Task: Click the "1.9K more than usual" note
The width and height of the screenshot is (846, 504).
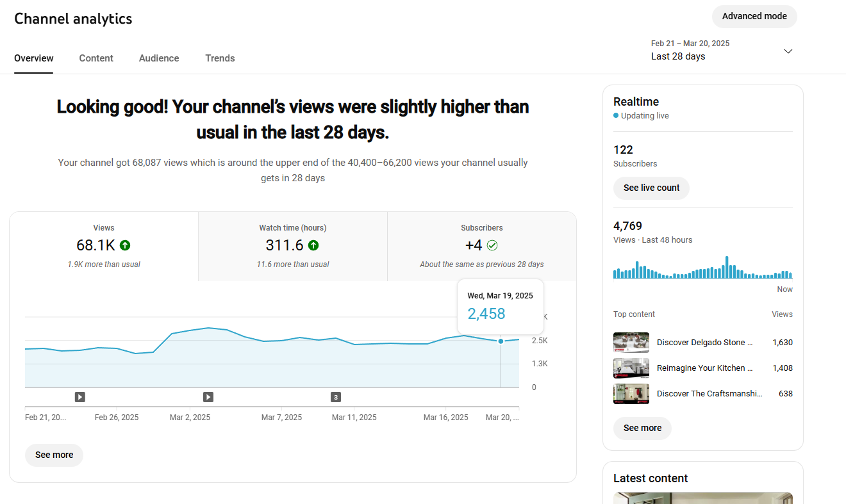Action: coord(104,264)
